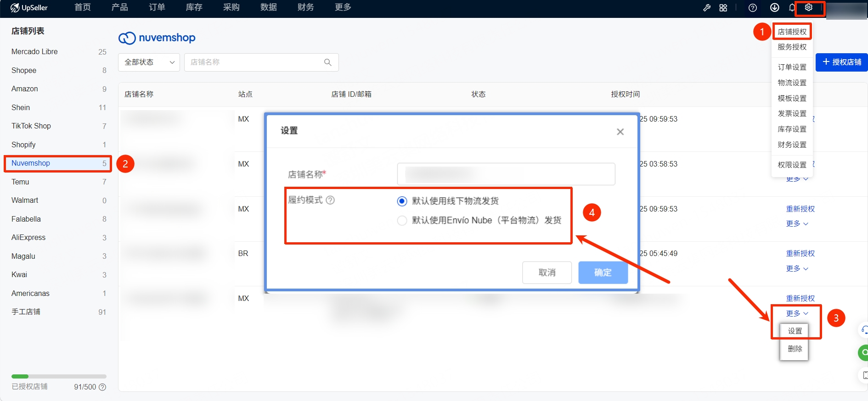Focus the 店铺名称 search field

tap(261, 62)
